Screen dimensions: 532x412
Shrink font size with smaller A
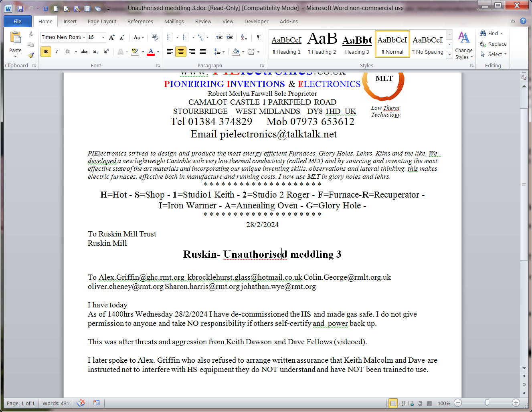(122, 37)
